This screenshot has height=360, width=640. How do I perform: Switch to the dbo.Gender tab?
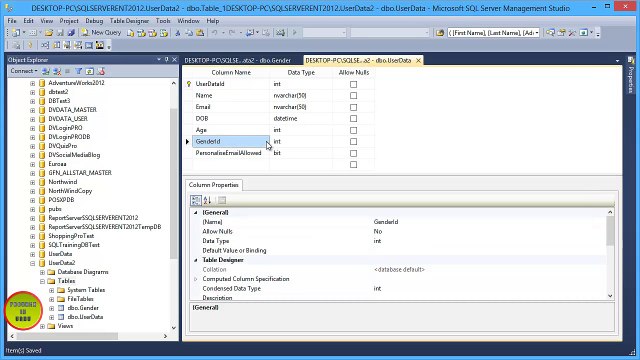point(237,60)
